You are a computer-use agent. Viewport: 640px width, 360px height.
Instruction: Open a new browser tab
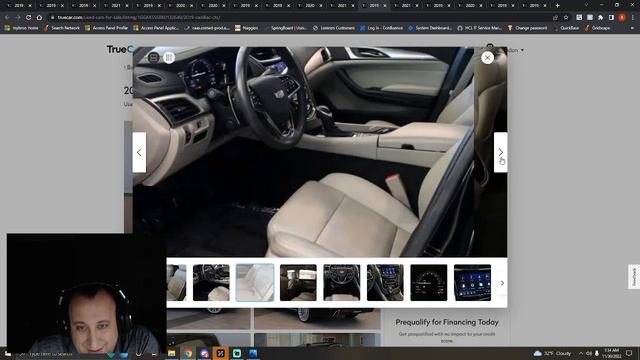click(x=557, y=6)
